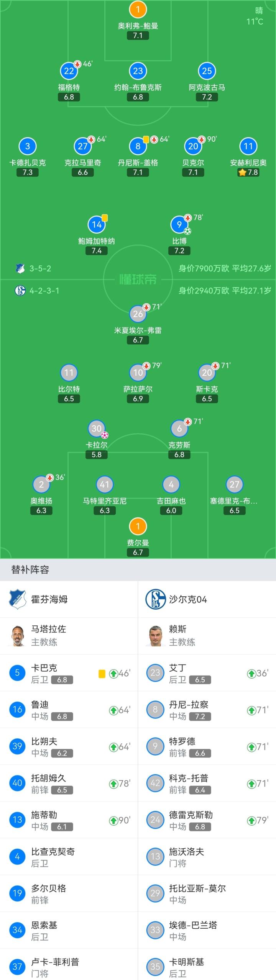
Task: Tap Schalke goalkeeper 费尔曼 jersey icon
Action: pyautogui.click(x=138, y=526)
